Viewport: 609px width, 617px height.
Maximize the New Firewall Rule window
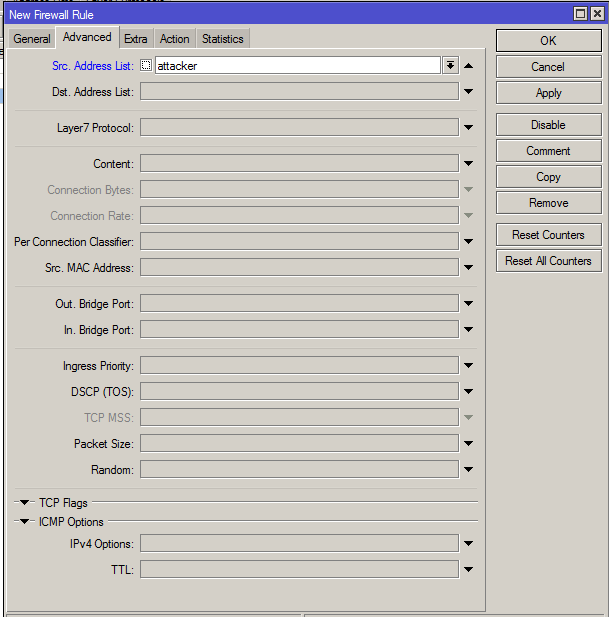pyautogui.click(x=580, y=14)
